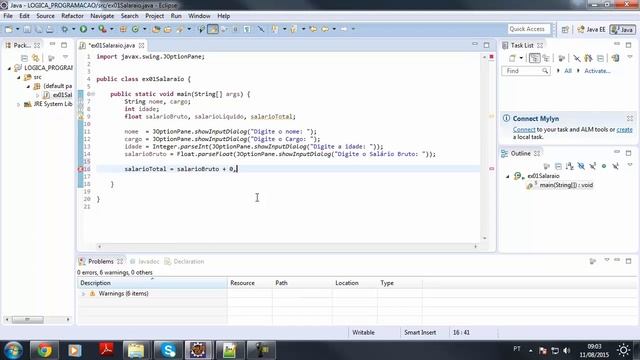Switch to Java EE perspective

point(591,29)
